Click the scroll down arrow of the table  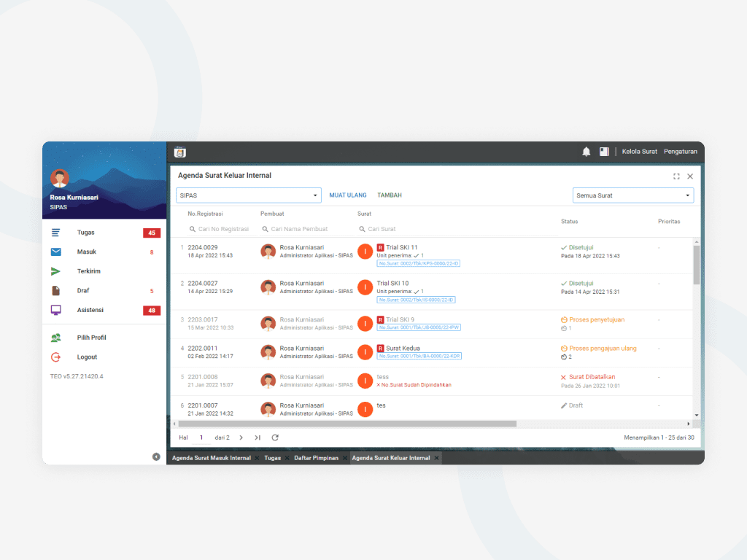pyautogui.click(x=697, y=415)
